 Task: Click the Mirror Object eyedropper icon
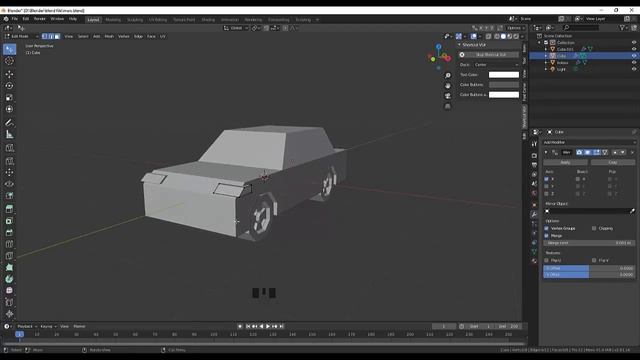click(632, 211)
